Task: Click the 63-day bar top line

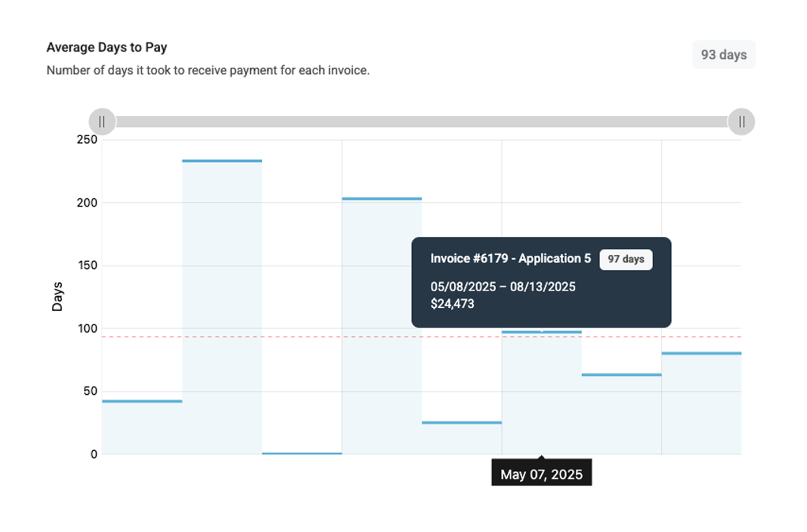Action: pyautogui.click(x=621, y=375)
